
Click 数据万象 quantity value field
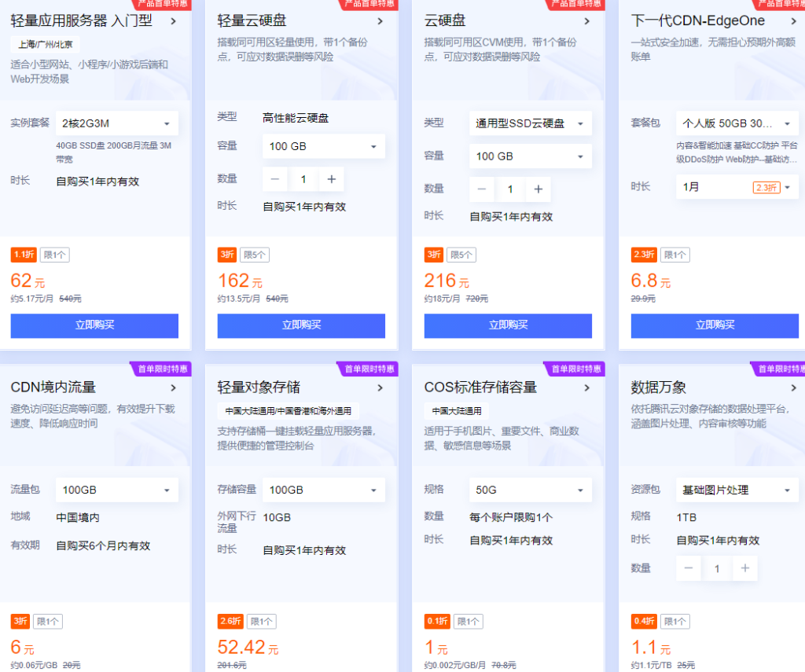717,568
